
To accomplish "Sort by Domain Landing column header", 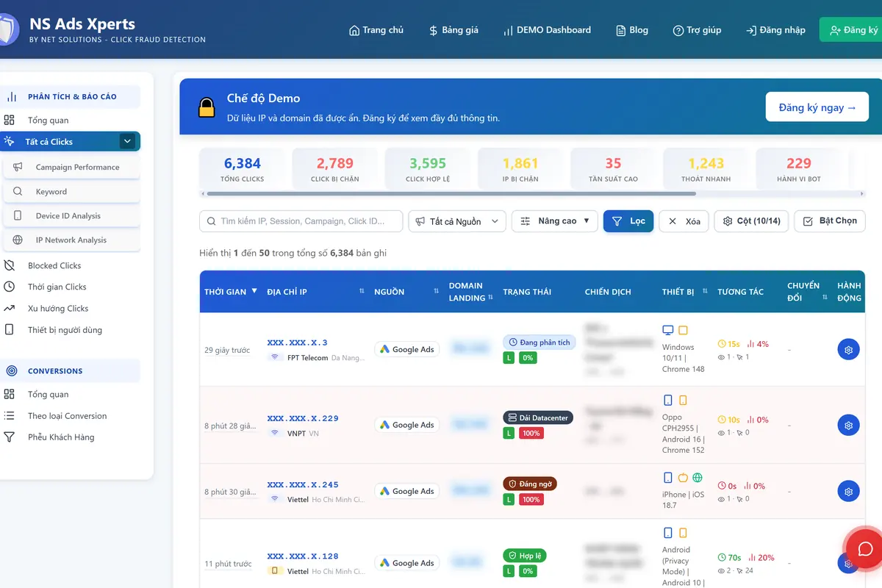I will pos(471,292).
